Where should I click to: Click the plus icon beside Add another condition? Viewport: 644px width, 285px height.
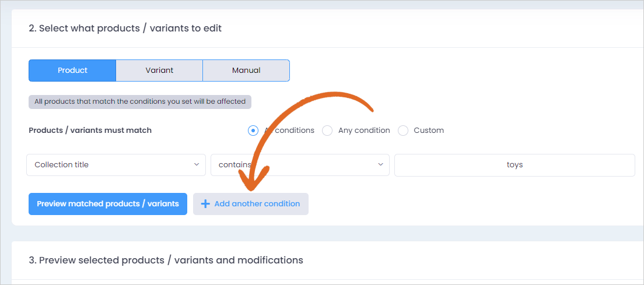coord(205,204)
